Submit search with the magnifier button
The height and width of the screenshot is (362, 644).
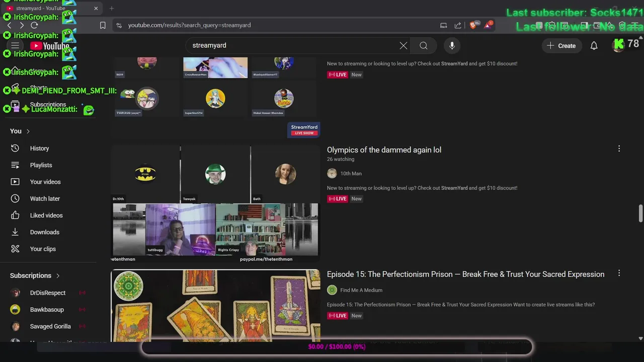[424, 46]
